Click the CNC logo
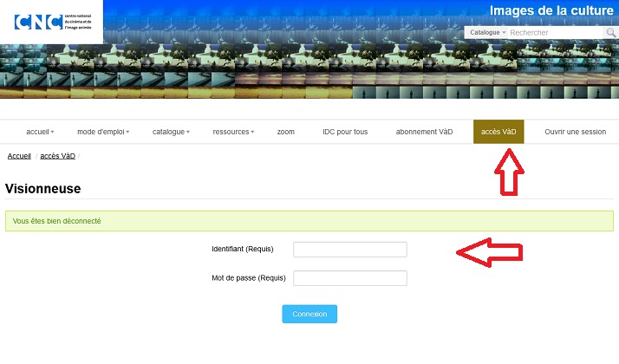Screen dimensions: 619x364 [x=53, y=22]
